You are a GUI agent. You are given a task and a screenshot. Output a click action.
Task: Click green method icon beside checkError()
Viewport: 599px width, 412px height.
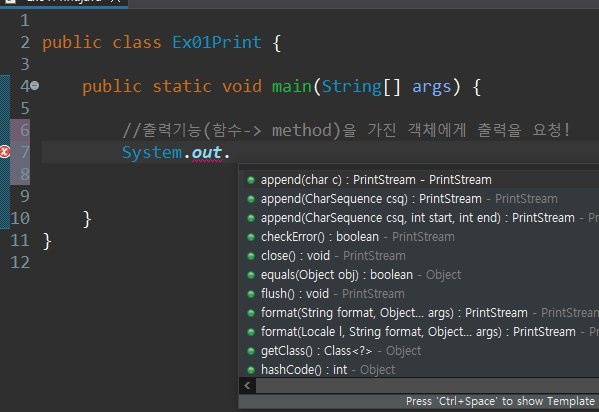click(251, 237)
